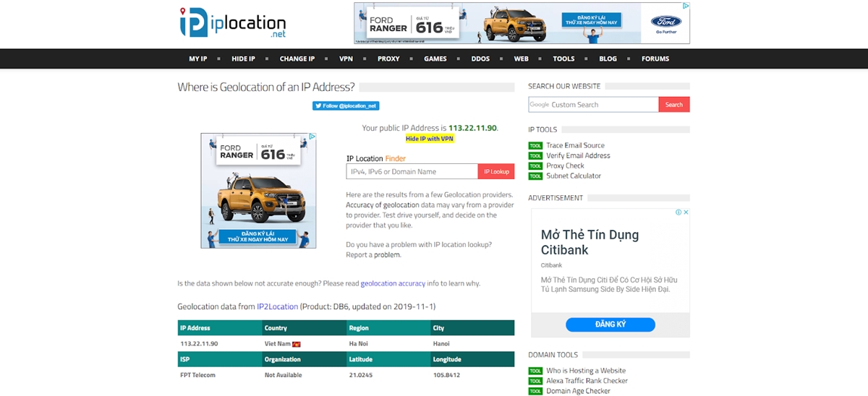Click TOOL badge beside Trace Email Source

click(x=535, y=146)
